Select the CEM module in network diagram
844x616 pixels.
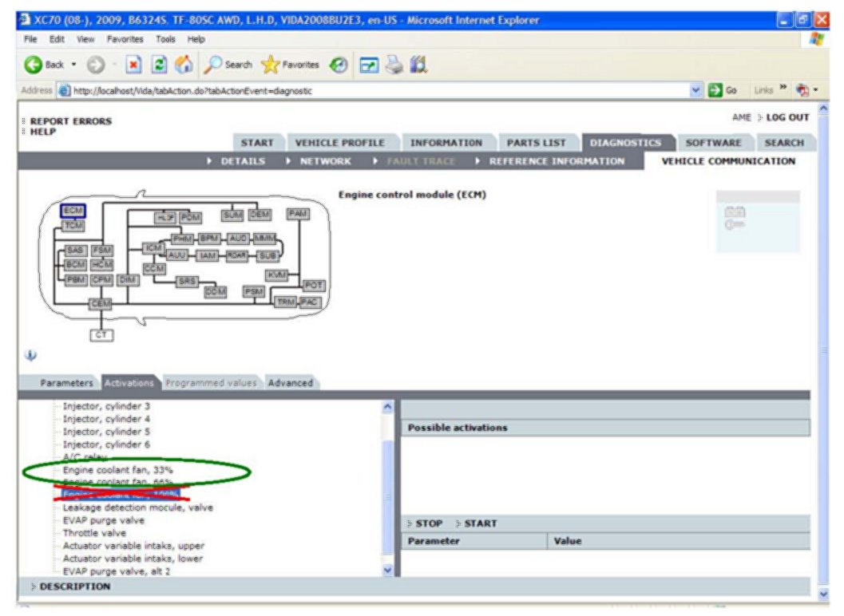pyautogui.click(x=100, y=304)
